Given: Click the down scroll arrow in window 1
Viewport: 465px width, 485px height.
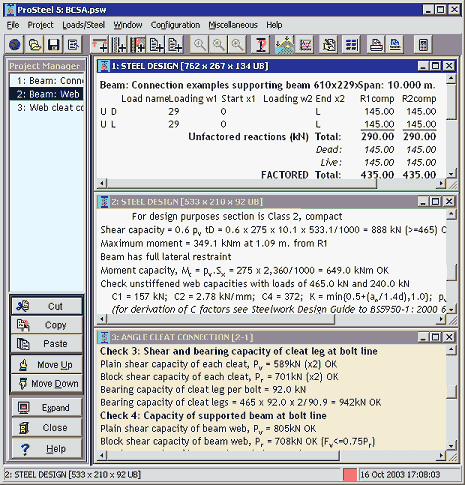Looking at the screenshot, I should [x=451, y=174].
